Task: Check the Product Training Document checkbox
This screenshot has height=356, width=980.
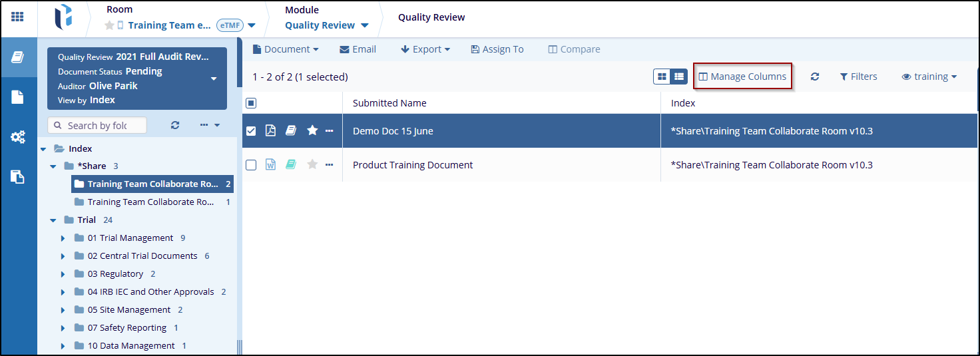Action: (251, 165)
